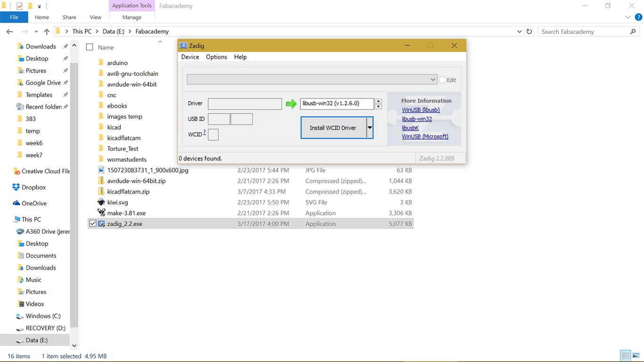Select the 150723083731_1_900x600.jpg image icon

[x=101, y=170]
